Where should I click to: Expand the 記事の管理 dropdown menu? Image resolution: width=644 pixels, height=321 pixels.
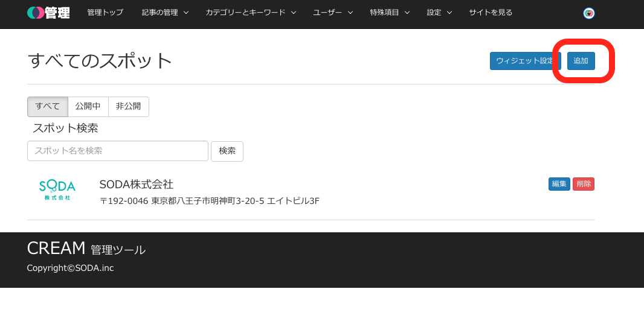click(165, 13)
